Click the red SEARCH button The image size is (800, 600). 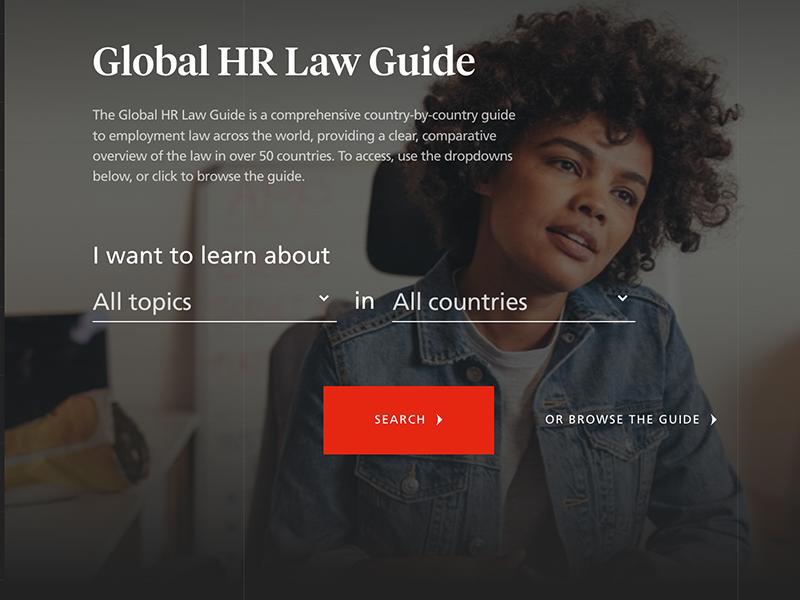408,420
